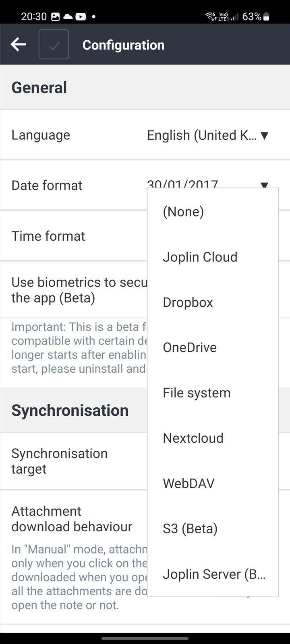Tap the cloud icon in status bar

[x=68, y=17]
